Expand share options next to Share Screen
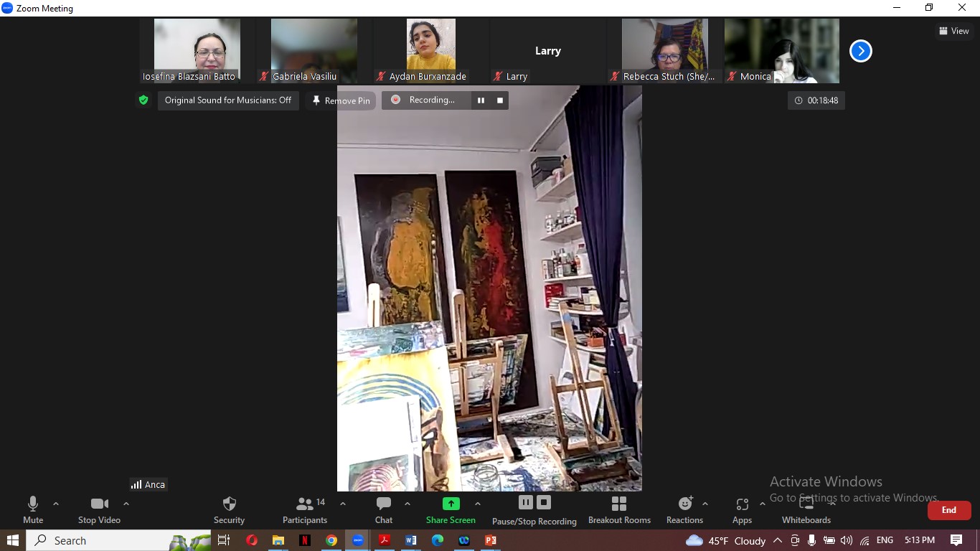Image resolution: width=980 pixels, height=551 pixels. tap(478, 504)
